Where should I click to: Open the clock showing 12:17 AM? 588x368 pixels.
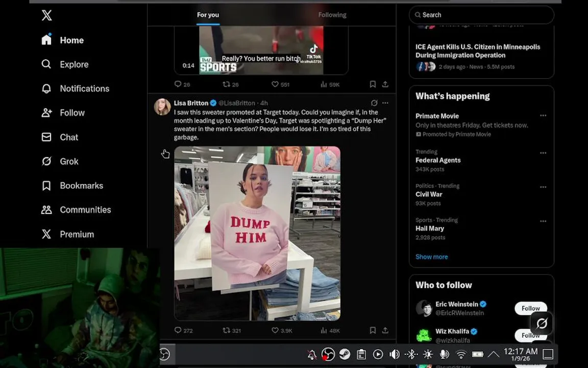pyautogui.click(x=521, y=354)
